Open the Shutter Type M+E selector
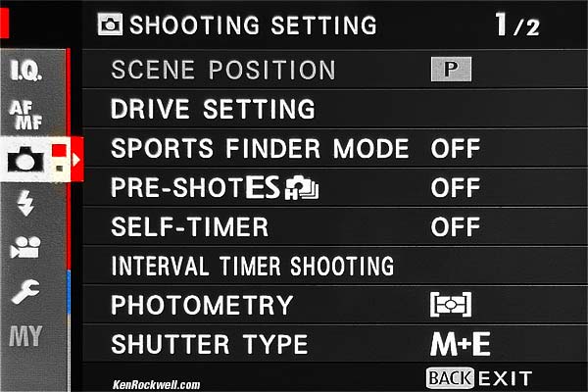The image size is (588, 392). coord(460,344)
